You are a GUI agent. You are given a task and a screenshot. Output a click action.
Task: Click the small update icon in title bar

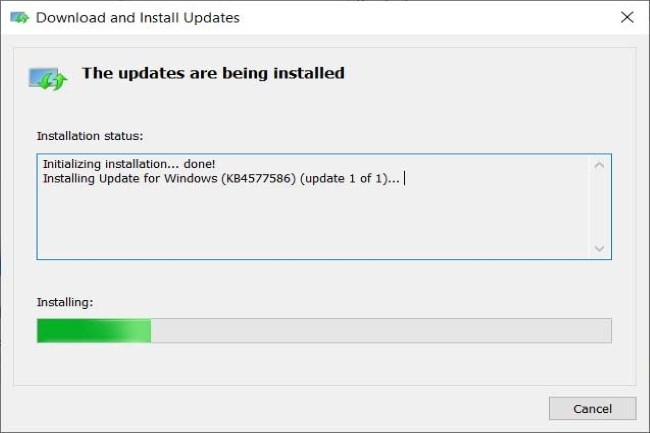pyautogui.click(x=19, y=18)
